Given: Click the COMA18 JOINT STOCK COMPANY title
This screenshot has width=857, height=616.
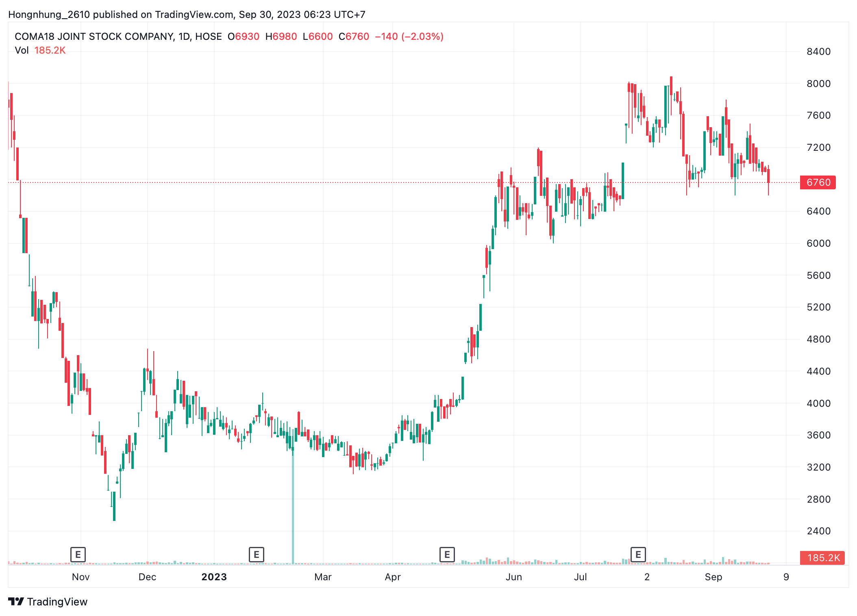Looking at the screenshot, I should pos(94,37).
